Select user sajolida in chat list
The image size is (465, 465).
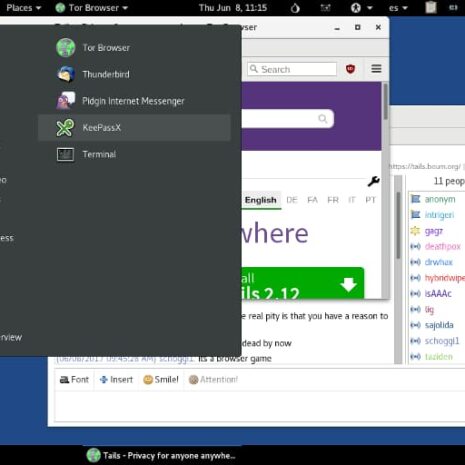click(439, 325)
